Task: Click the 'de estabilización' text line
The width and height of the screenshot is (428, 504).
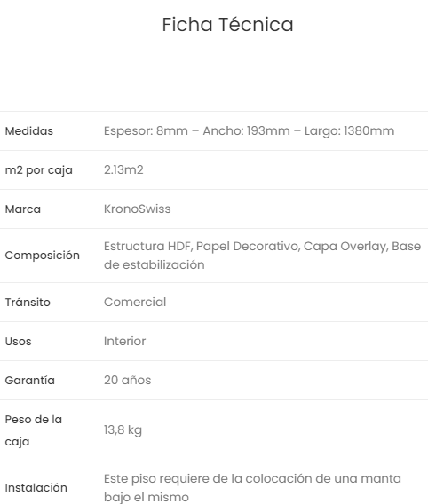Action: 155,264
